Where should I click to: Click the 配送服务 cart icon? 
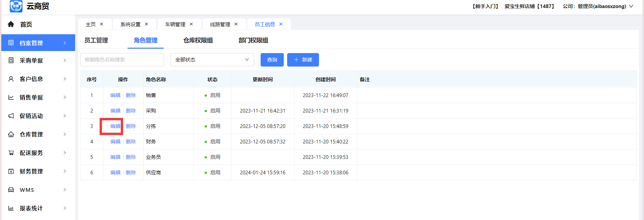point(11,153)
